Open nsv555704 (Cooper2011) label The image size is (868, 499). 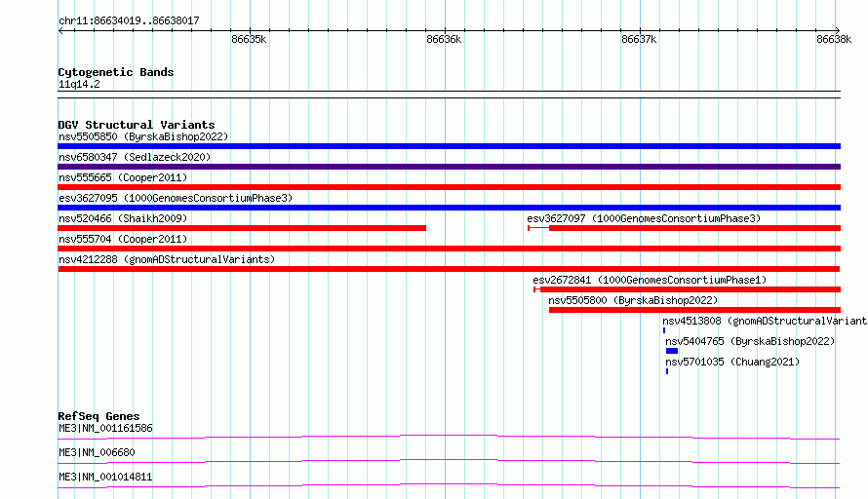123,239
